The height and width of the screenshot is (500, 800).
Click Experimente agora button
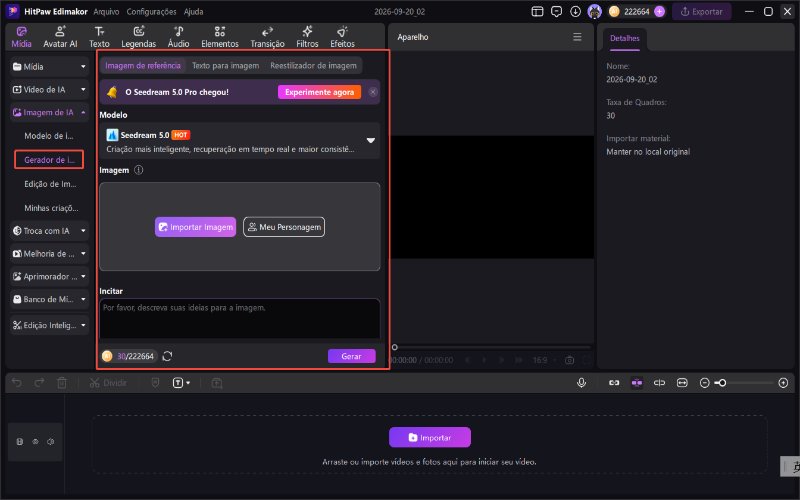click(319, 92)
